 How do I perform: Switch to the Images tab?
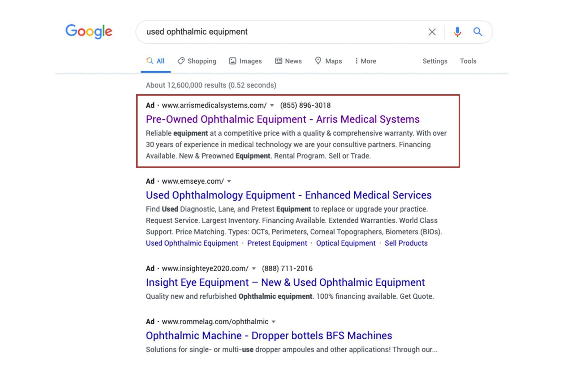coord(245,61)
